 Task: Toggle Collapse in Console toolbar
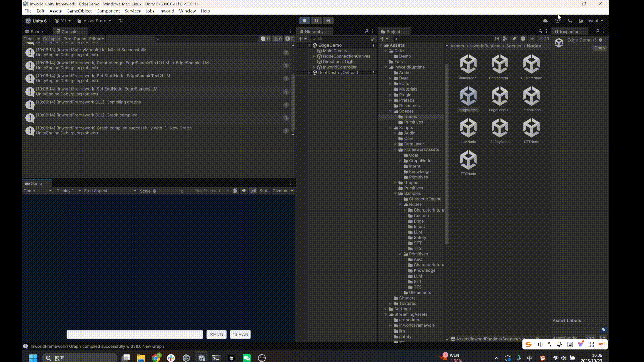51,39
